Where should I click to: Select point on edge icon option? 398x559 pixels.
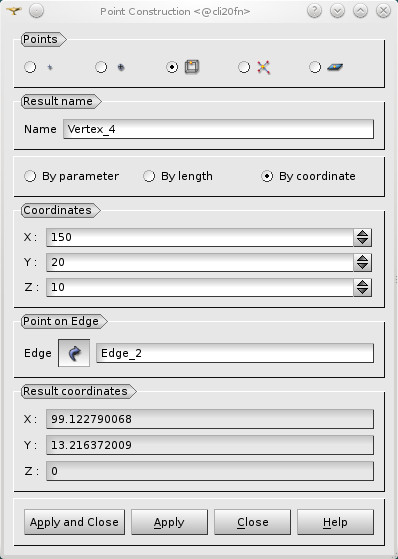click(x=192, y=67)
